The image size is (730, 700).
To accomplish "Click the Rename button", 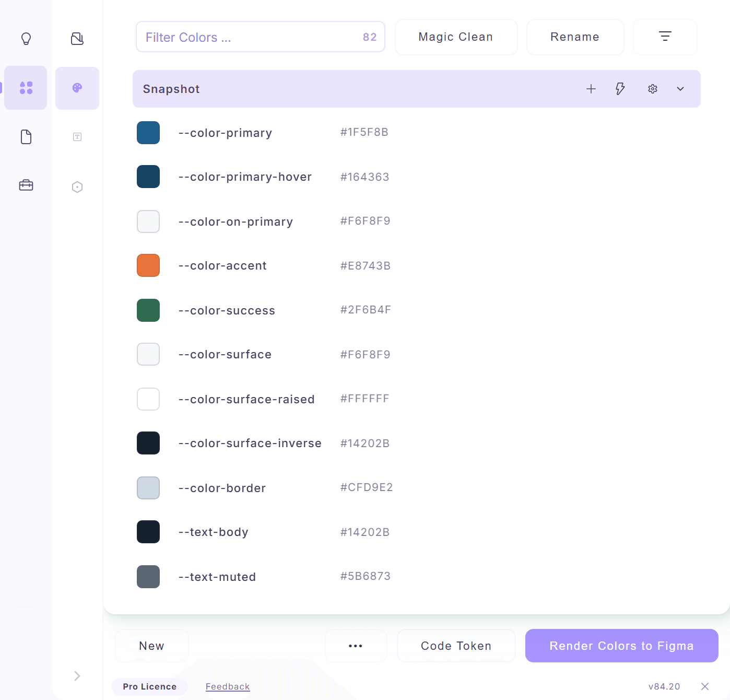I will (x=575, y=37).
